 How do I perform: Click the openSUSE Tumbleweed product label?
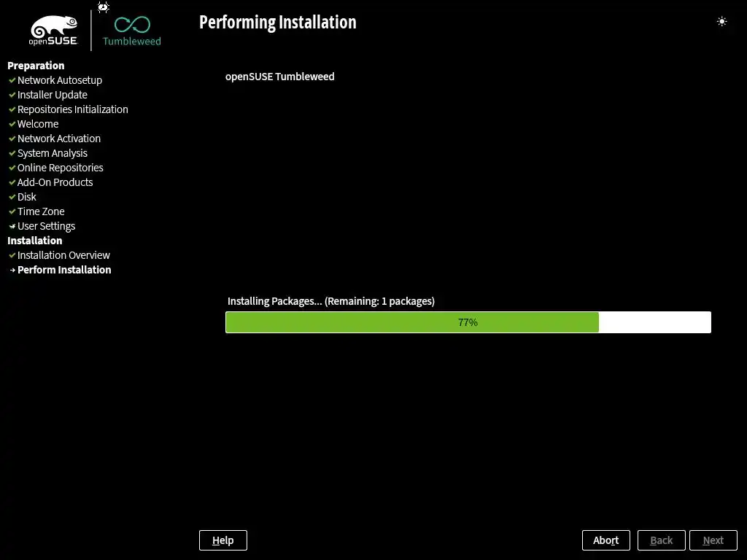click(x=280, y=77)
